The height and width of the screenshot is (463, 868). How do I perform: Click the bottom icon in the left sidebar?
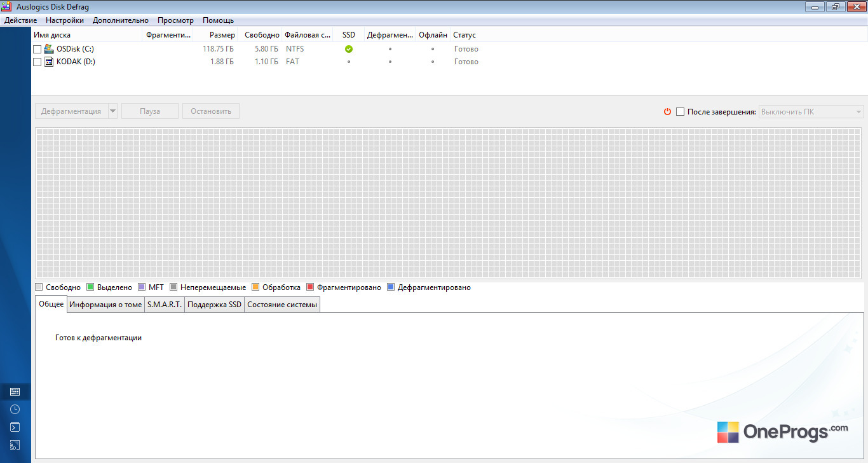tap(15, 445)
